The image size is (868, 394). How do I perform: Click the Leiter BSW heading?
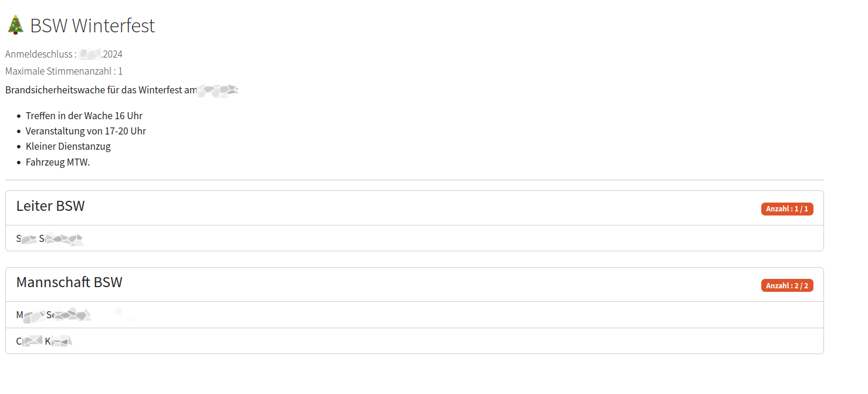(x=50, y=206)
